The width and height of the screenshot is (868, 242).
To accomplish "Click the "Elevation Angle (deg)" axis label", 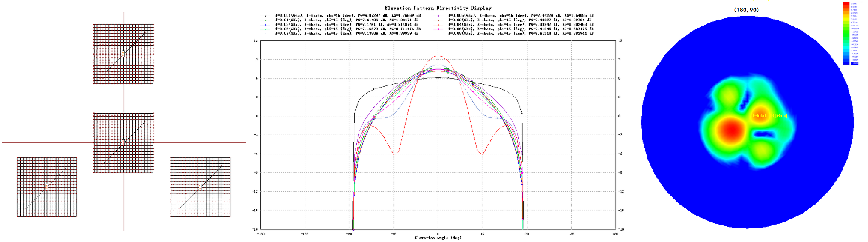I will [438, 238].
